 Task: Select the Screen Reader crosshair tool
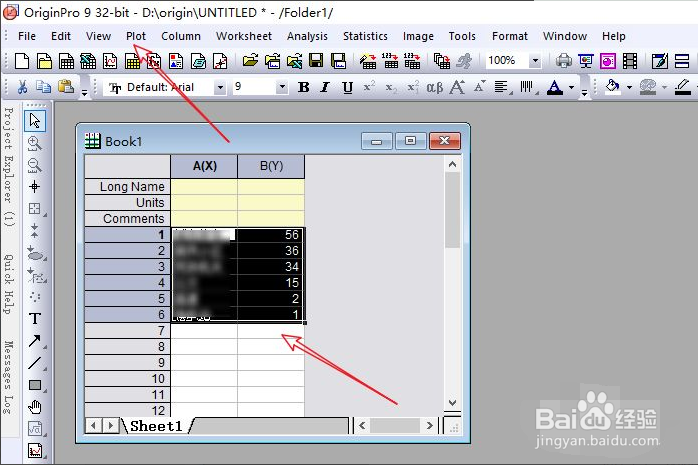(35, 186)
